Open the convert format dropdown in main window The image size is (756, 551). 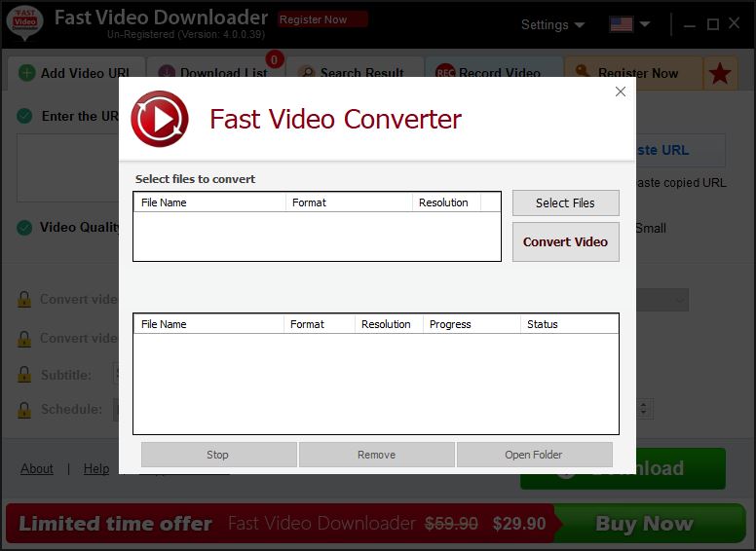tap(662, 301)
